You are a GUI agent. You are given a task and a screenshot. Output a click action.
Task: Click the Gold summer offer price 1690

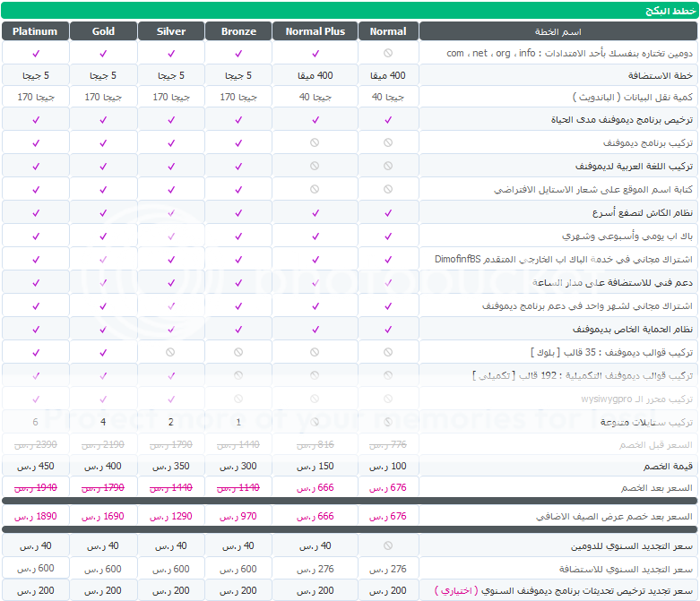click(x=103, y=517)
